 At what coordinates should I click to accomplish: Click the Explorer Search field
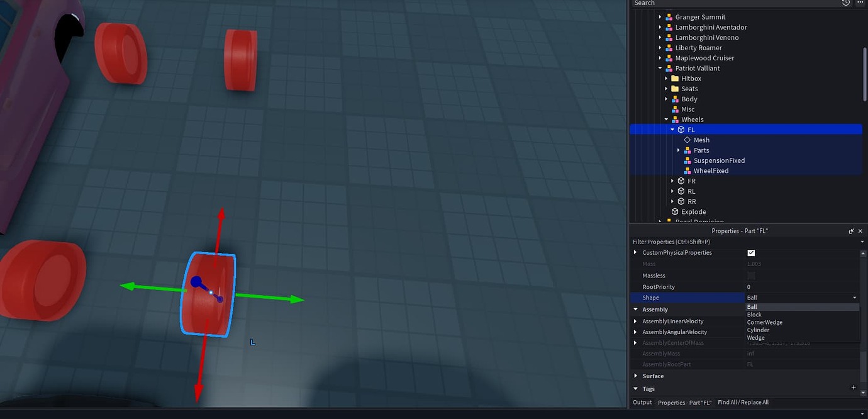pos(735,3)
